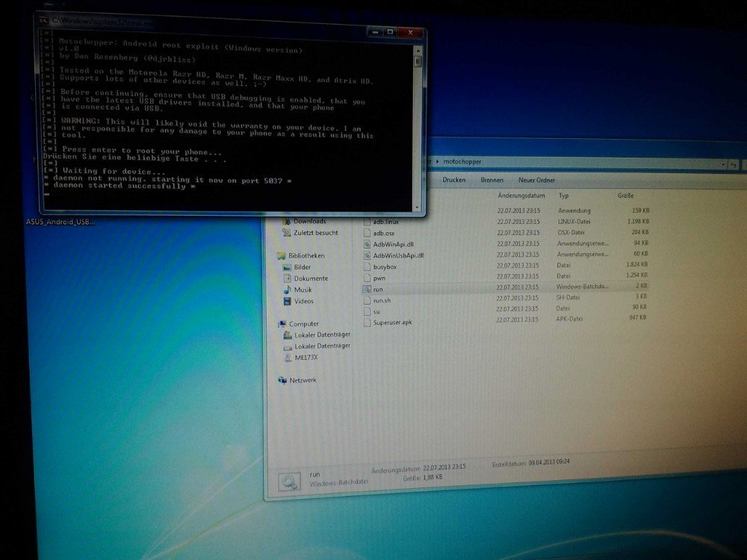
Task: Click the up arrow of the console scrollbar
Action: [418, 50]
